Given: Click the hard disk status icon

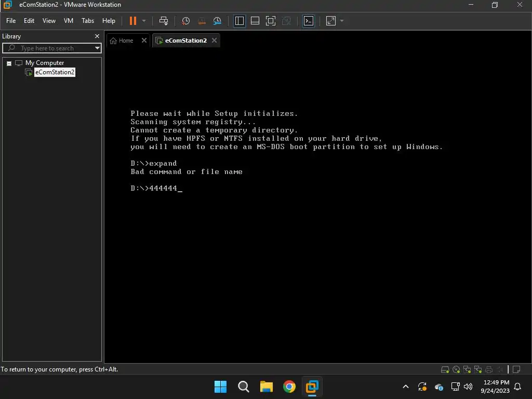Looking at the screenshot, I should 445,369.
